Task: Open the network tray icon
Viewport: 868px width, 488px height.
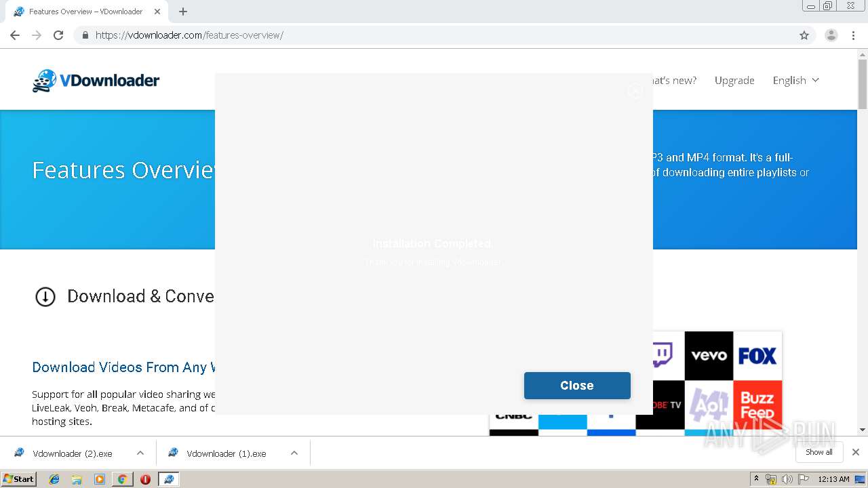Action: tap(771, 479)
